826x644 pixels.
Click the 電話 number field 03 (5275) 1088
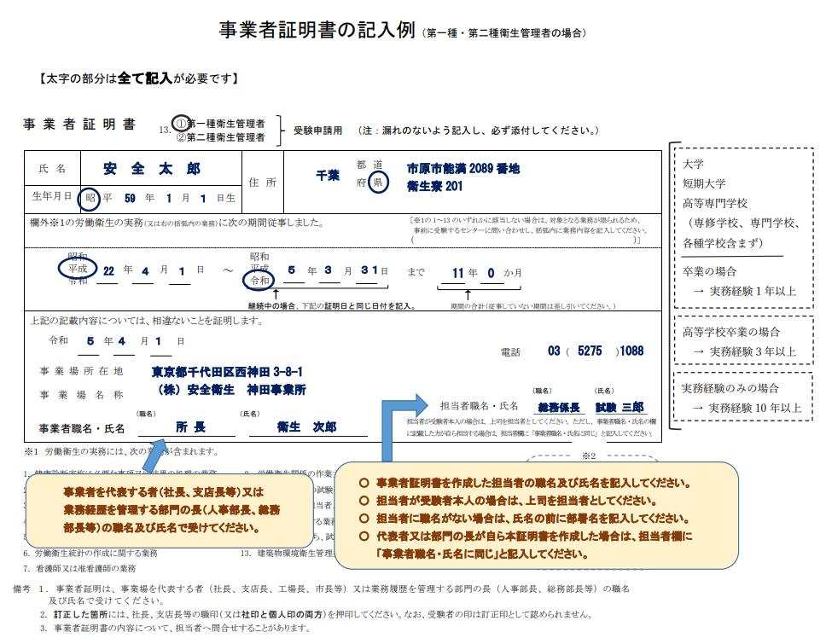click(596, 351)
